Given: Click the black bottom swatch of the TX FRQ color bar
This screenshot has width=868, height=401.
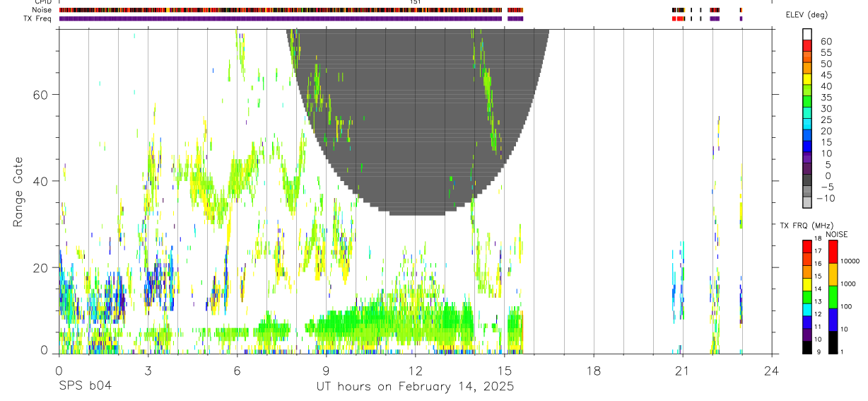Looking at the screenshot, I should [x=807, y=347].
